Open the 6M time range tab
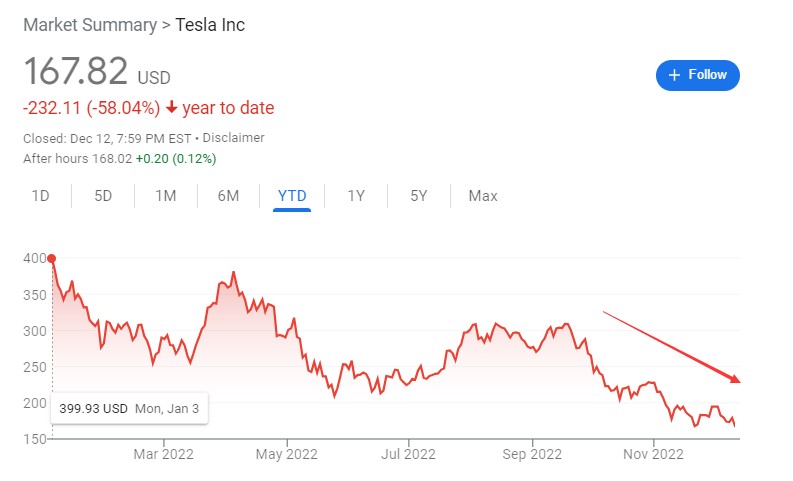This screenshot has width=793, height=481. coord(228,196)
